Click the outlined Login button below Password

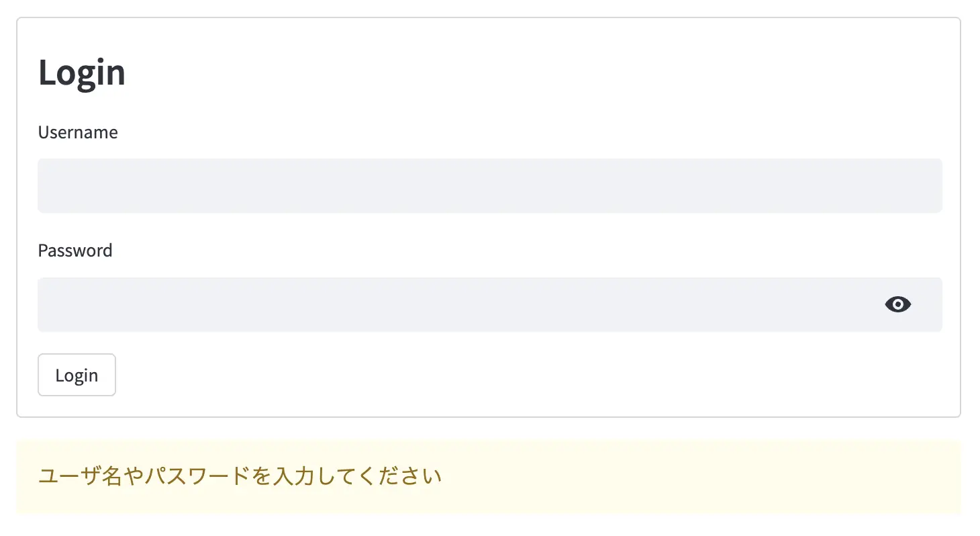point(77,375)
